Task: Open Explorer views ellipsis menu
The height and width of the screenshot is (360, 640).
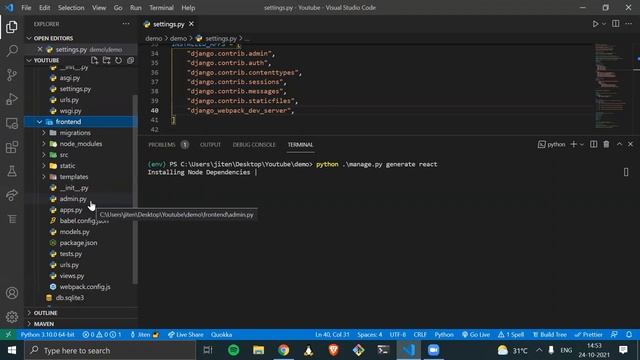Action: point(126,24)
